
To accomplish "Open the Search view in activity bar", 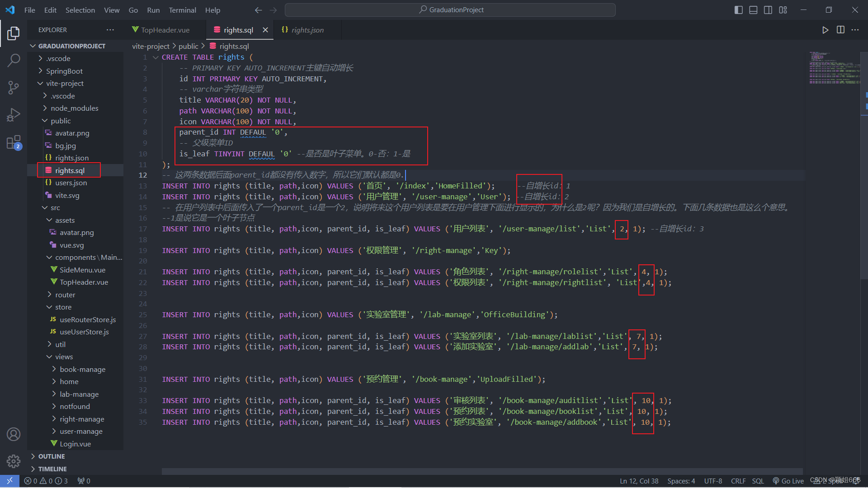I will tap(14, 60).
